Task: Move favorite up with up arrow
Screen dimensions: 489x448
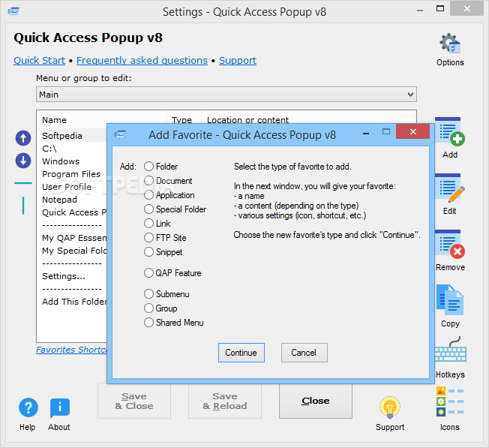Action: (x=23, y=138)
